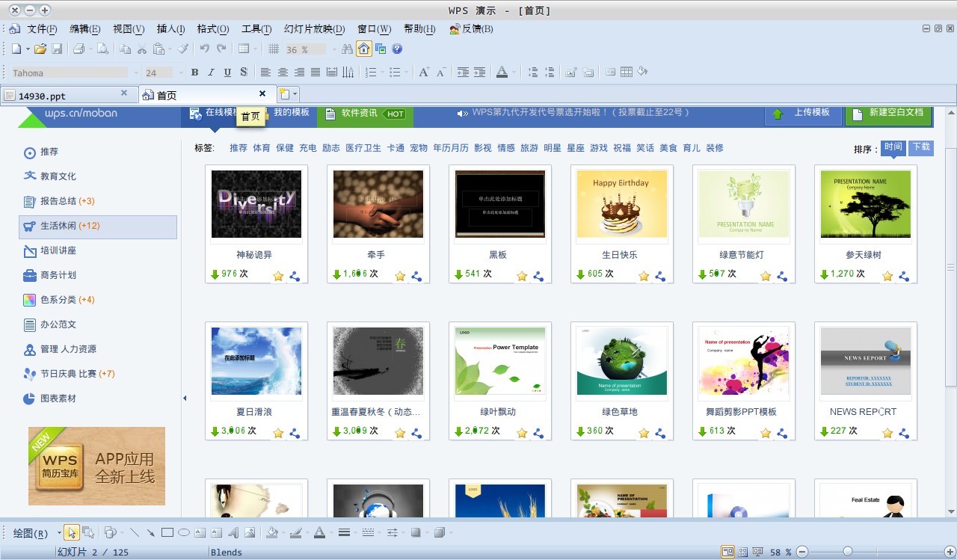The image size is (957, 560).
Task: Click the Format Painter brush icon
Action: click(x=183, y=49)
